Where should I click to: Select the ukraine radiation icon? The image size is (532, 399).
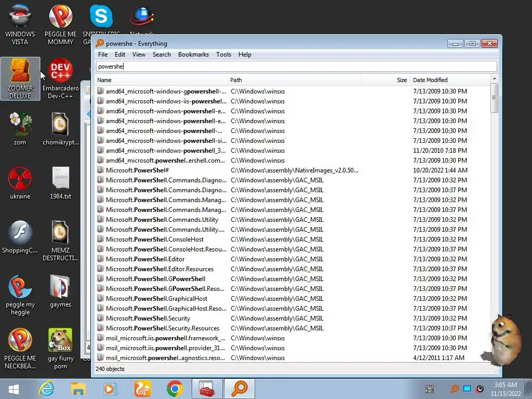(20, 183)
